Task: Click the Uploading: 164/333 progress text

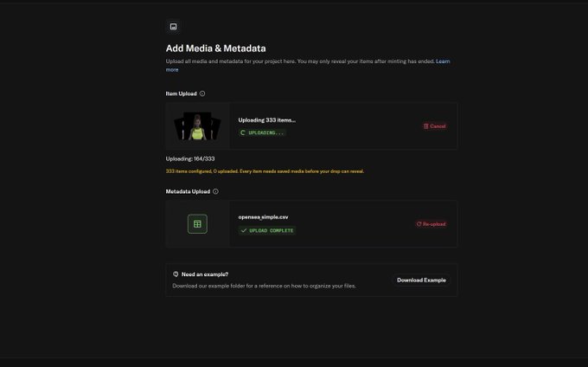Action: [x=190, y=158]
